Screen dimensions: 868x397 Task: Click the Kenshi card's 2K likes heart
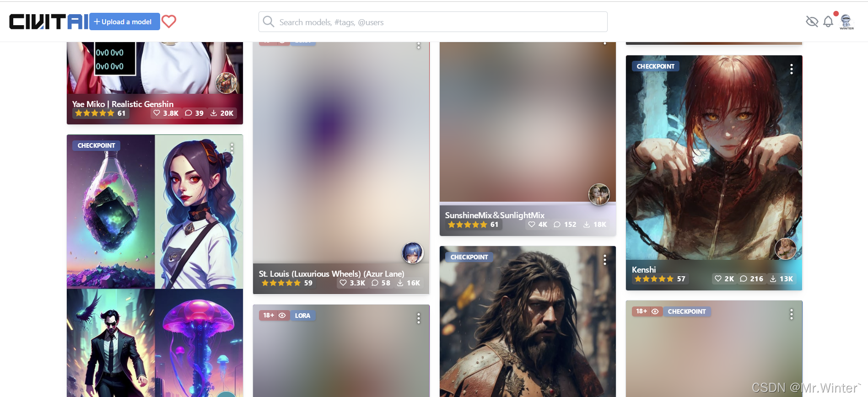pos(718,279)
